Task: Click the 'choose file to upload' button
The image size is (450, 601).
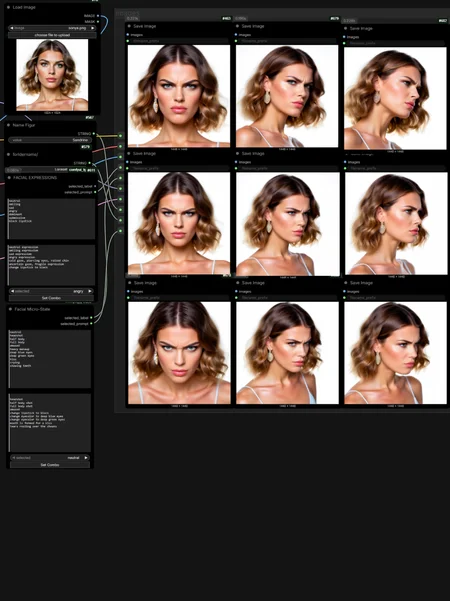Action: click(x=52, y=35)
